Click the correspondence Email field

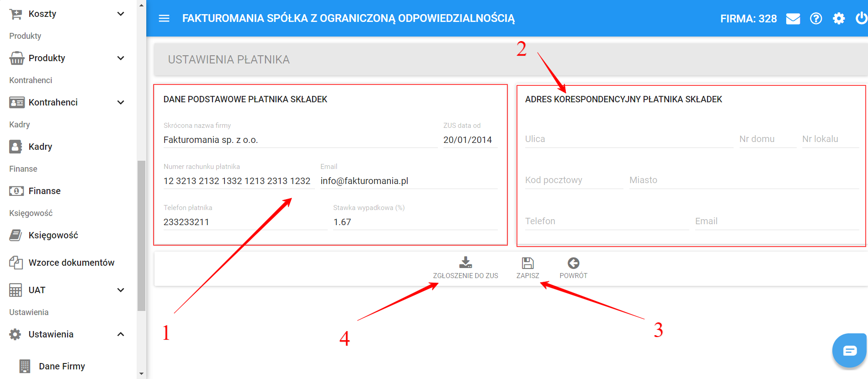pyautogui.click(x=777, y=221)
